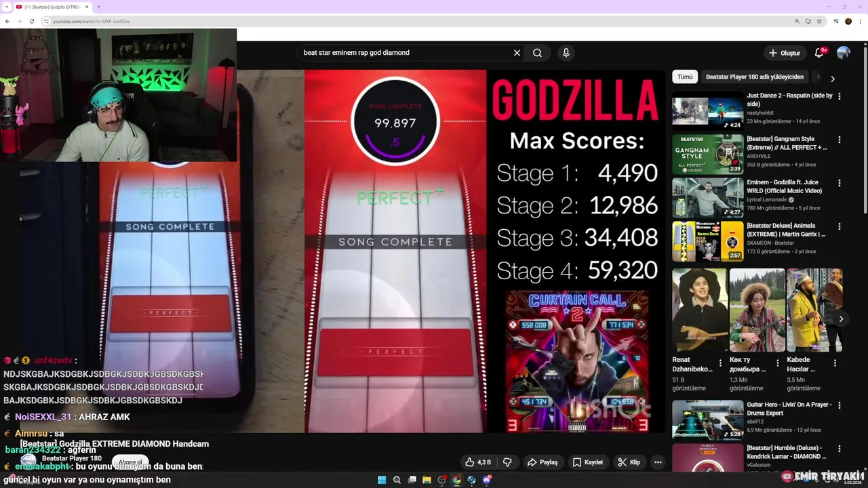The image size is (868, 488).
Task: Bookmark this page with the star icon
Action: tap(819, 21)
